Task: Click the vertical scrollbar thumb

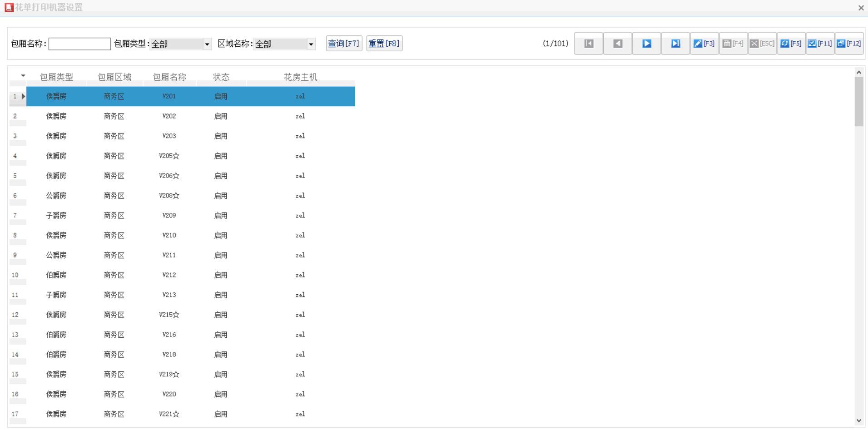Action: [859, 102]
